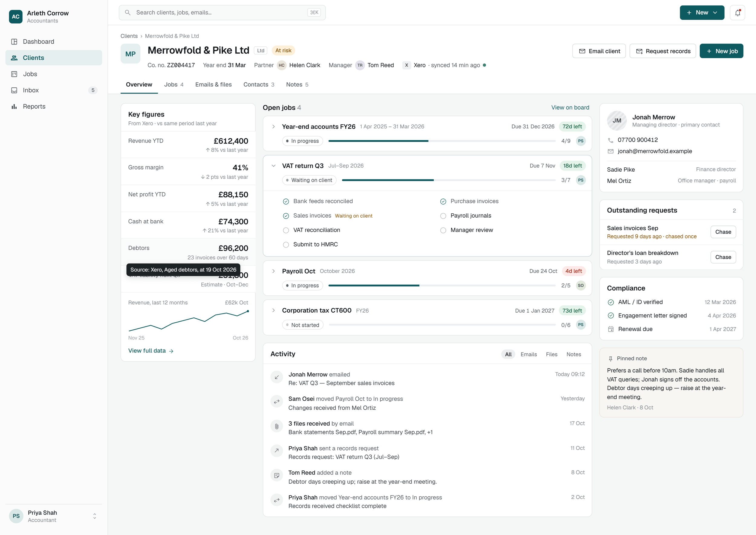Open In progress status on Year-end accounts
The image size is (756, 535).
(x=303, y=141)
